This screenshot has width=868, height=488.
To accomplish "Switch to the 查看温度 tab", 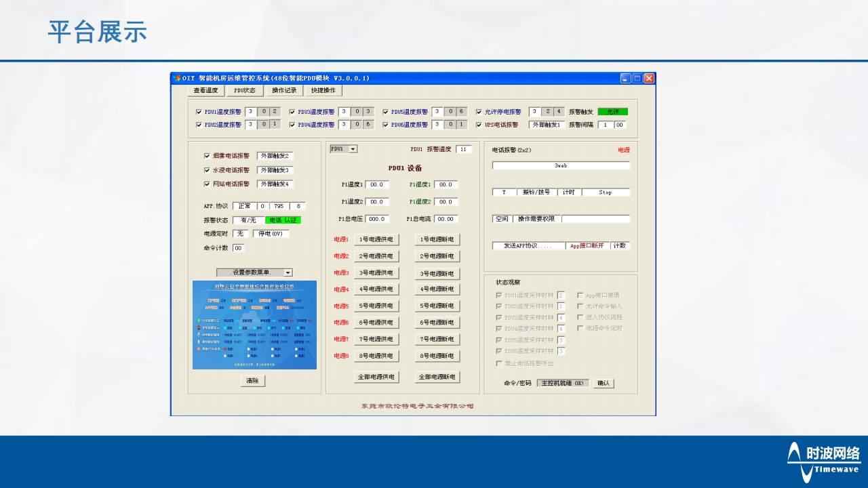I will (205, 90).
